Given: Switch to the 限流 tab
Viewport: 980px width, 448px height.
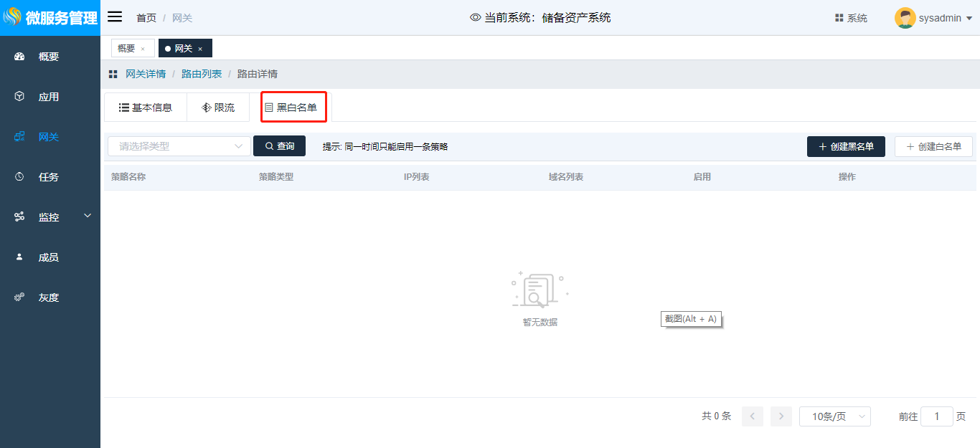Looking at the screenshot, I should click(x=218, y=108).
